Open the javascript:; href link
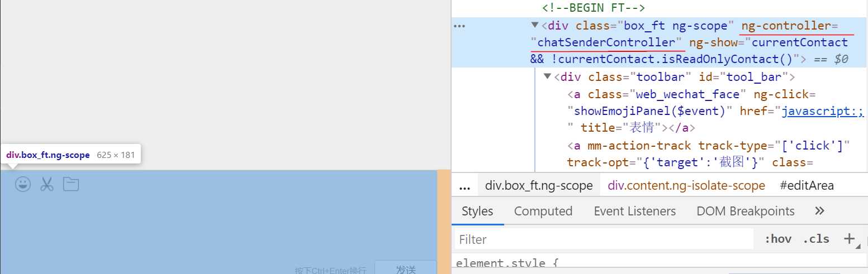Image resolution: width=868 pixels, height=274 pixels. pyautogui.click(x=823, y=111)
